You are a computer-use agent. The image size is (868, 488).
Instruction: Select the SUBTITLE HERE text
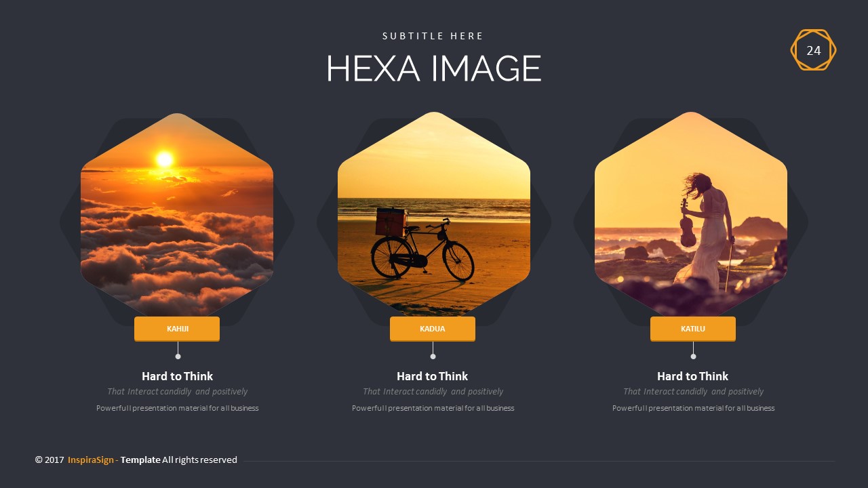[x=433, y=36]
